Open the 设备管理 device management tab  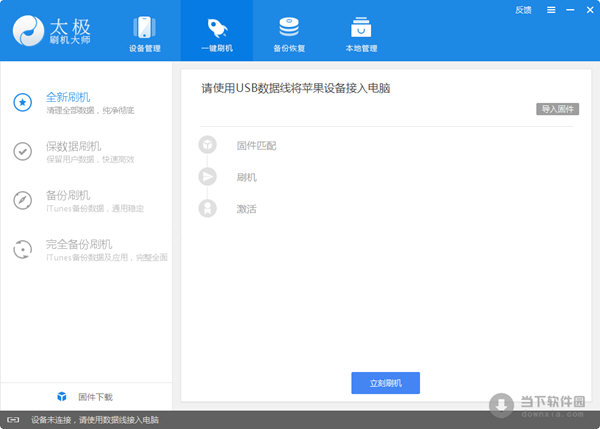coord(144,34)
